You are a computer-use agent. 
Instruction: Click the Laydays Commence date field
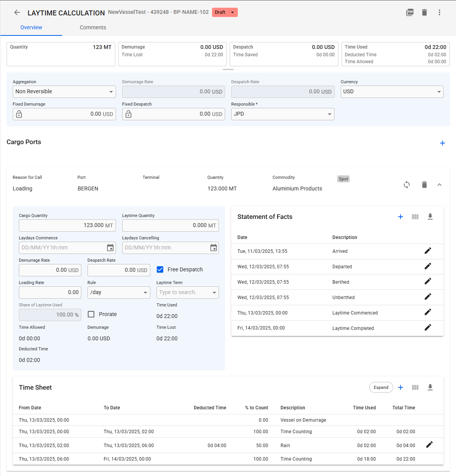coord(62,248)
